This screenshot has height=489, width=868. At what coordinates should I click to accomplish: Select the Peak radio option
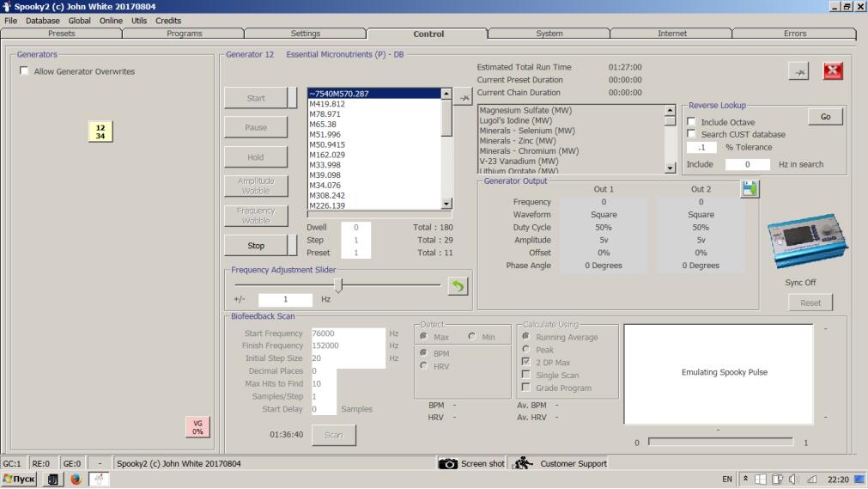click(526, 349)
